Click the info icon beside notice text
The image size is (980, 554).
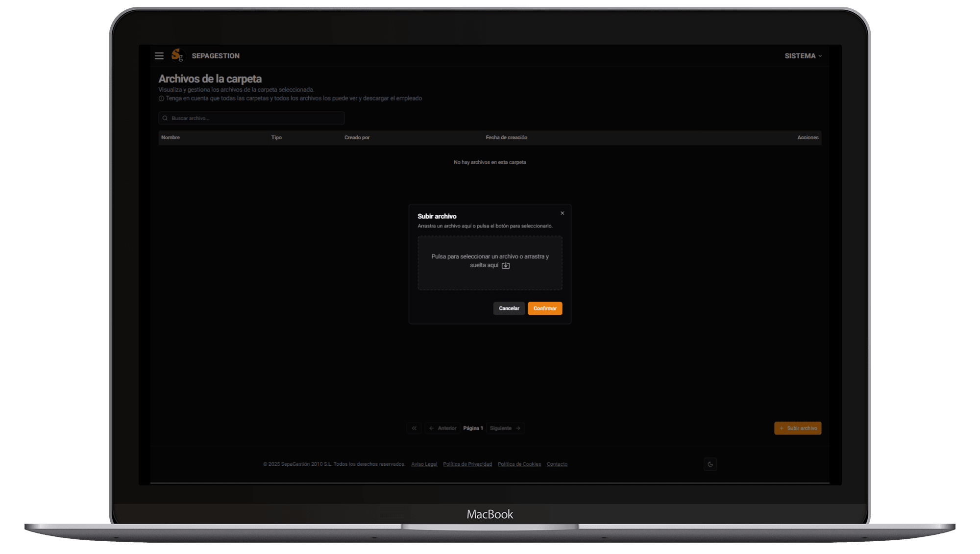pos(161,99)
